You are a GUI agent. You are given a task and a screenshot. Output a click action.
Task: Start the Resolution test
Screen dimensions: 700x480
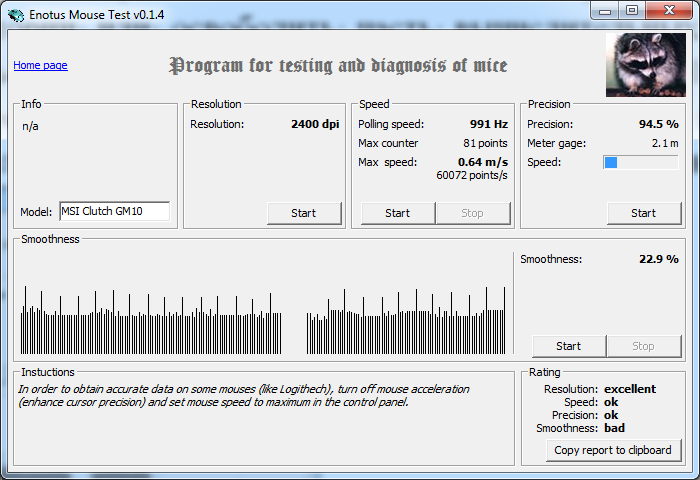point(304,213)
